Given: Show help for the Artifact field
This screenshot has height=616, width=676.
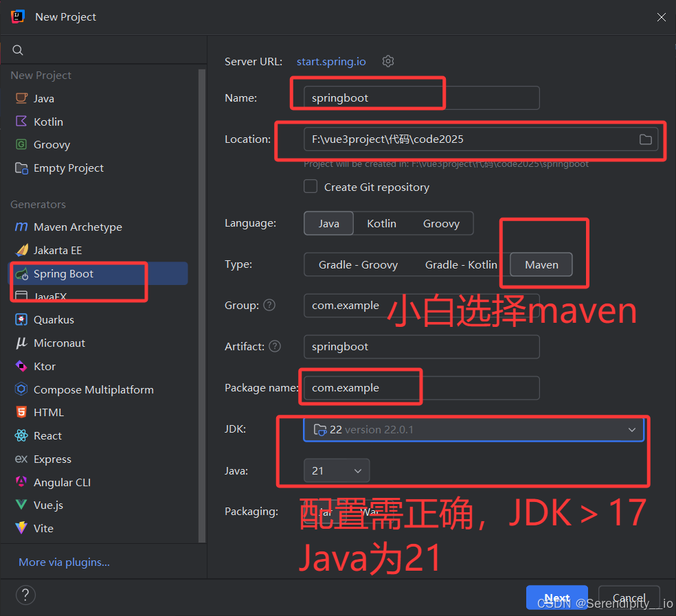Looking at the screenshot, I should (x=275, y=346).
